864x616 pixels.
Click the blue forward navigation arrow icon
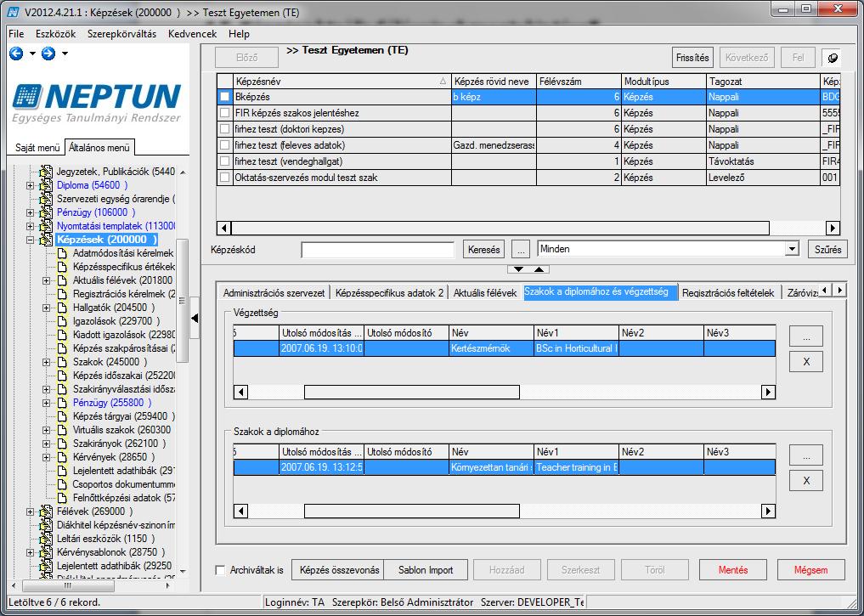pos(48,54)
